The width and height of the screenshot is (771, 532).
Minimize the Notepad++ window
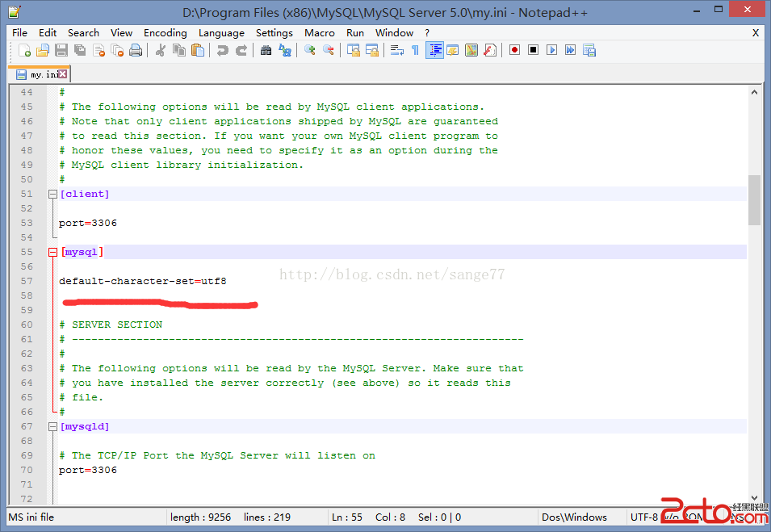[696, 10]
